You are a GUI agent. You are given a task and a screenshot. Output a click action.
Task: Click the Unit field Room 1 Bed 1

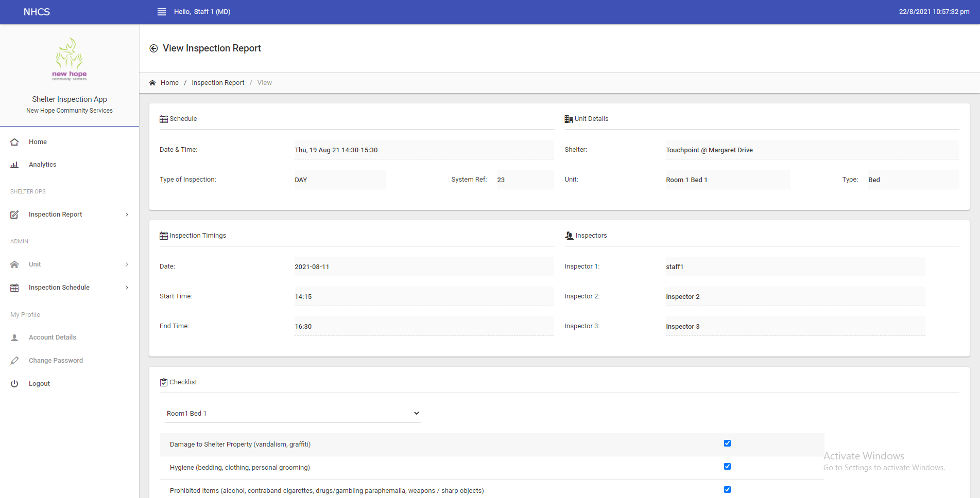click(x=728, y=180)
